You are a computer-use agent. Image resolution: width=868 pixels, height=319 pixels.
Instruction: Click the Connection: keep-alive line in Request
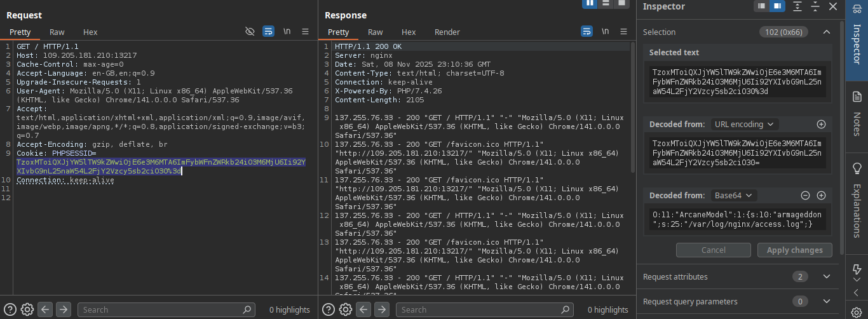pos(65,180)
